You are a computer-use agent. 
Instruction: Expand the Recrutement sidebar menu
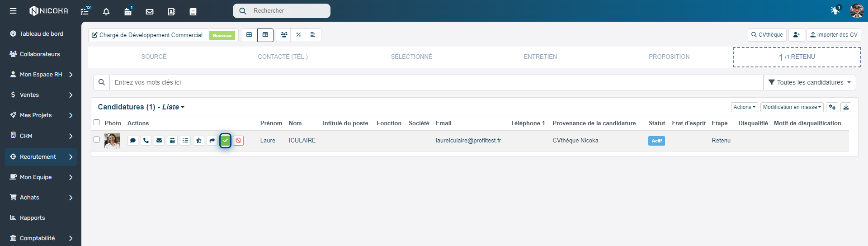[41, 157]
